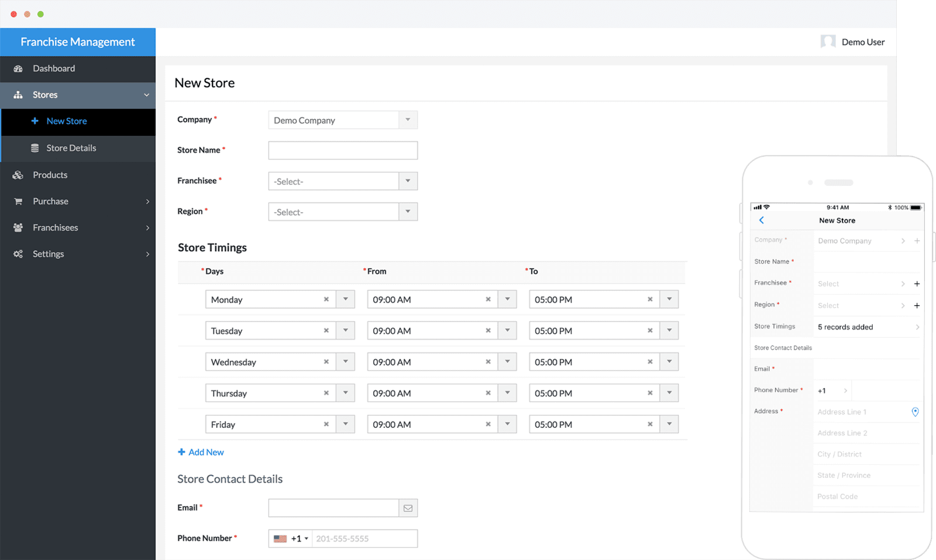Clear the Wednesday To time
The width and height of the screenshot is (936, 560).
pyautogui.click(x=650, y=362)
